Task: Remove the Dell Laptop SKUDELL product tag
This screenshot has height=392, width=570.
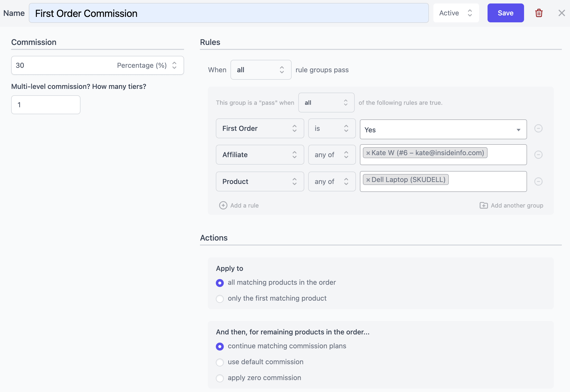Action: click(368, 180)
